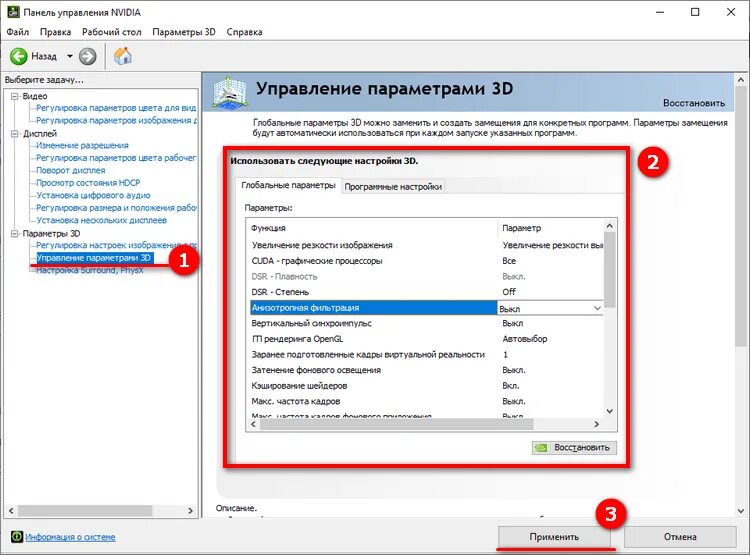Click the main panel scroll-up arrow
Screen dimensions: 750x555
pos(741,80)
